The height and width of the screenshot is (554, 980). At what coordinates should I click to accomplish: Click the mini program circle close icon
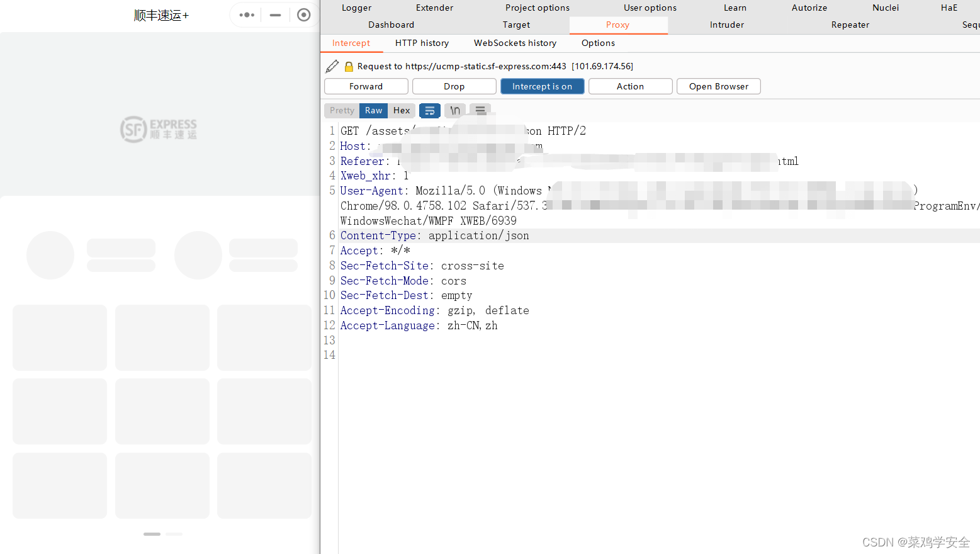point(303,15)
